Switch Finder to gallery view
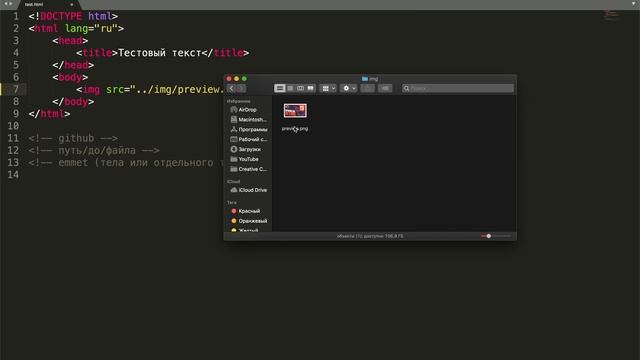The width and height of the screenshot is (640, 360). pos(311,88)
